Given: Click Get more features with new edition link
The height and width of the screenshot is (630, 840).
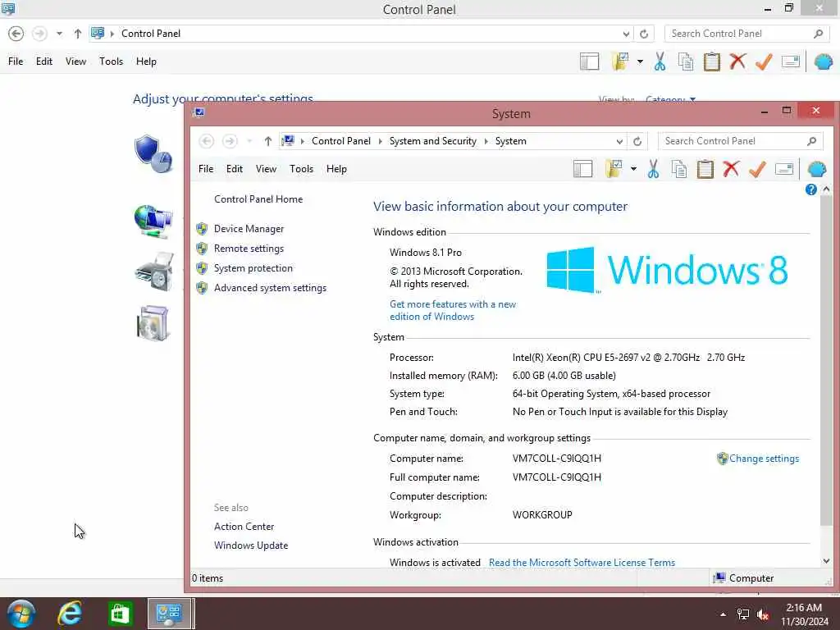Looking at the screenshot, I should (452, 311).
